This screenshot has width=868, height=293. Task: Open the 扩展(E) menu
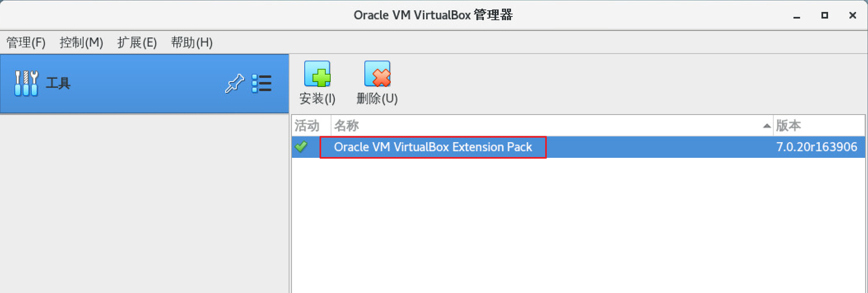point(137,42)
